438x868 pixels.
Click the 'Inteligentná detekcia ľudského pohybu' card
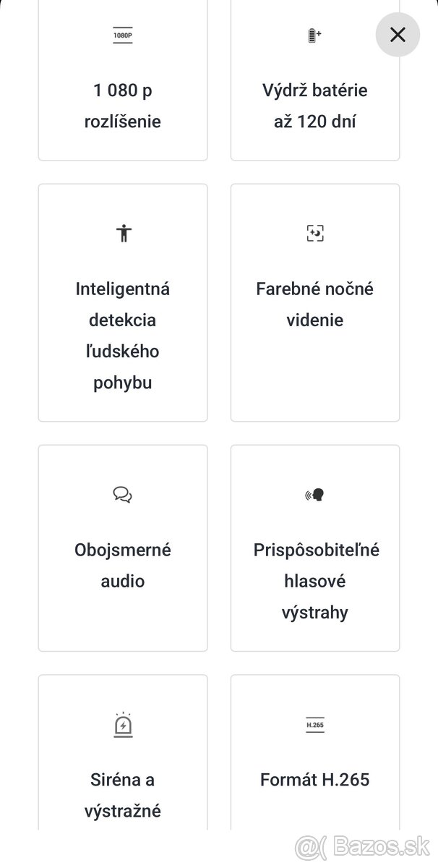[x=123, y=302]
